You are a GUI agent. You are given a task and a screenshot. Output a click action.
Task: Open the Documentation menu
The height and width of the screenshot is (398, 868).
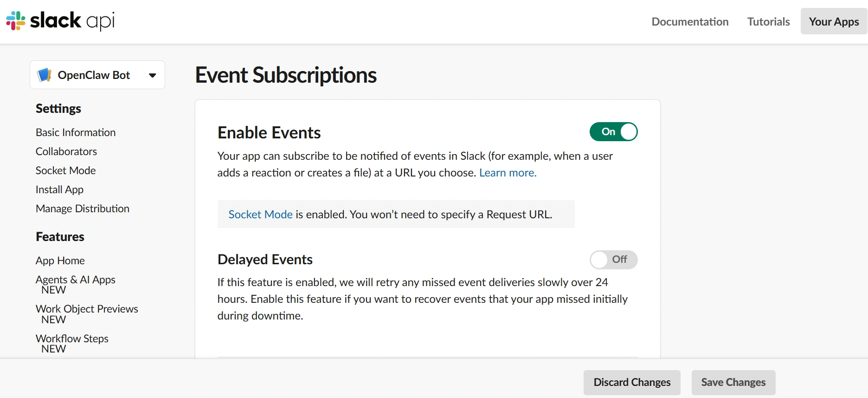[690, 22]
